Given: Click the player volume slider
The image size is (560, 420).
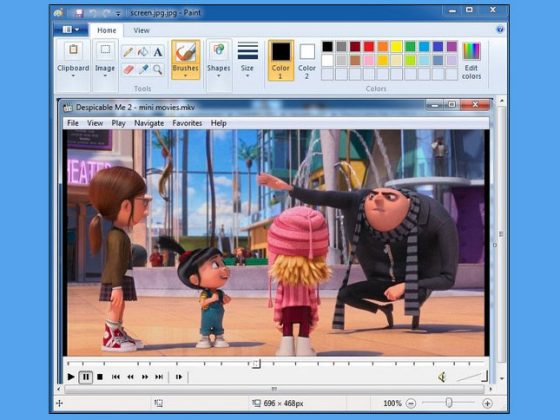Looking at the screenshot, I should point(471,377).
